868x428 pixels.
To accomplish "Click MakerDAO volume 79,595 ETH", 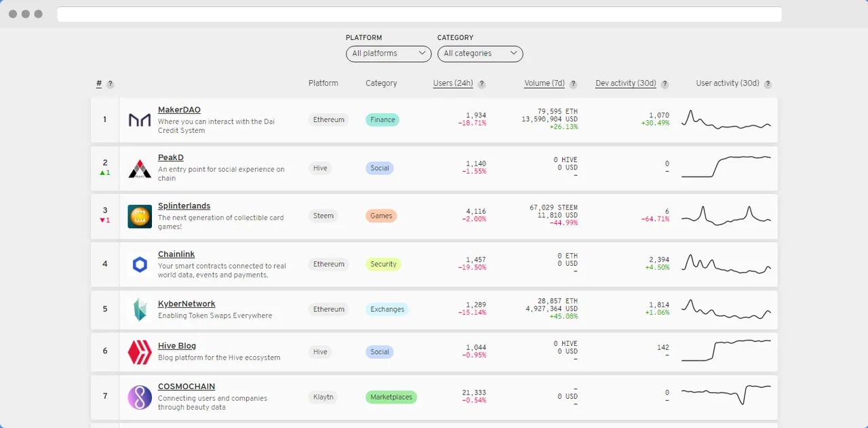I will 557,111.
